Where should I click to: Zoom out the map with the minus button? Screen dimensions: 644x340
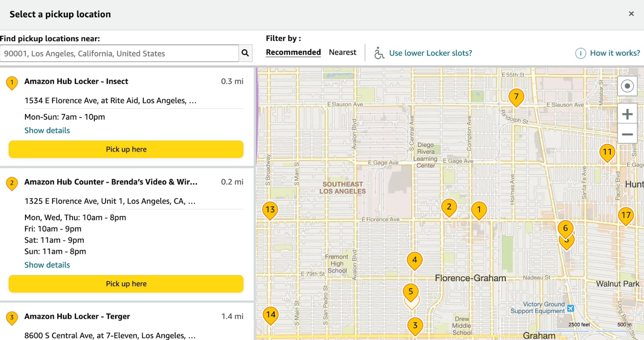(627, 134)
